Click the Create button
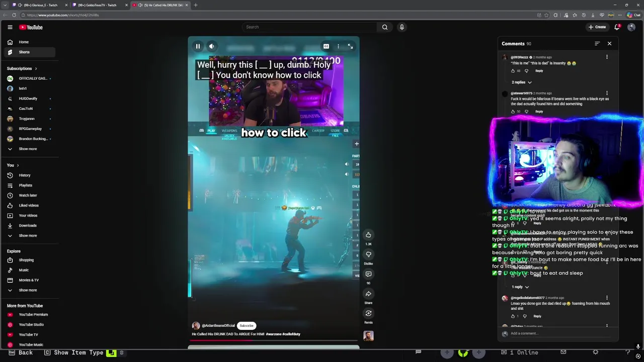 click(x=597, y=27)
